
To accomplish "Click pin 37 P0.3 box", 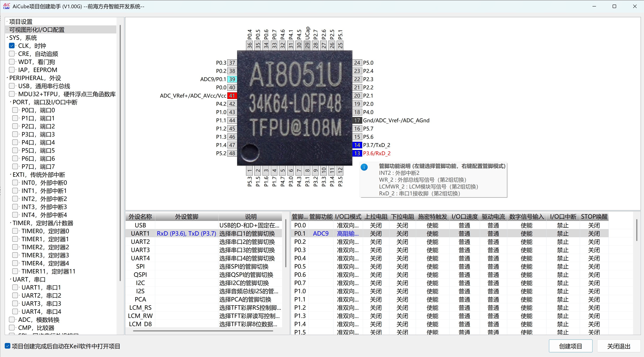I will (232, 63).
